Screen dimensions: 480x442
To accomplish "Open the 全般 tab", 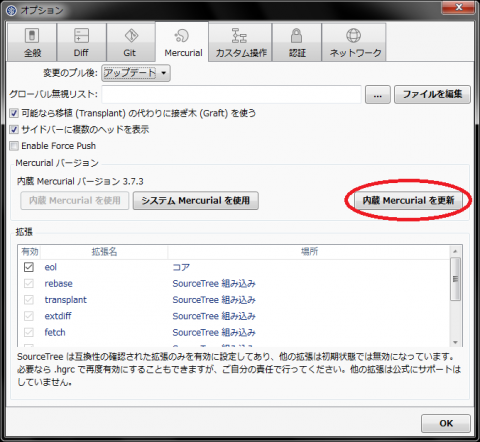I will coord(32,42).
